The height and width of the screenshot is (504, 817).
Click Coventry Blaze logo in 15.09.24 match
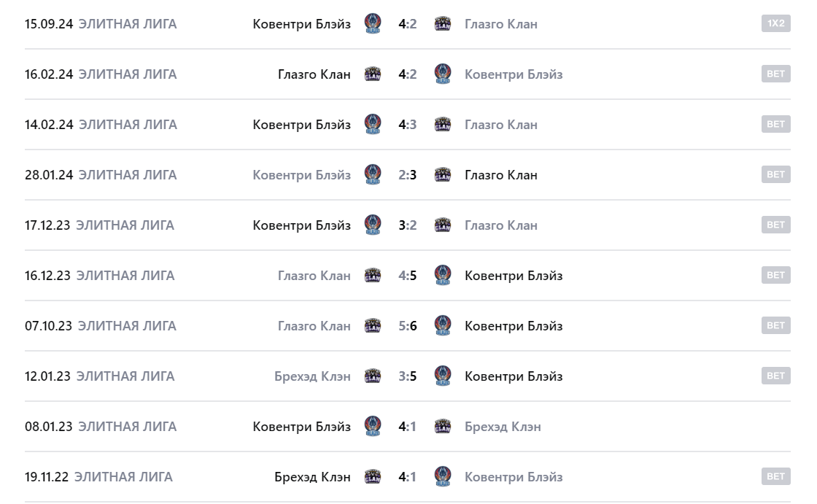coord(373,23)
